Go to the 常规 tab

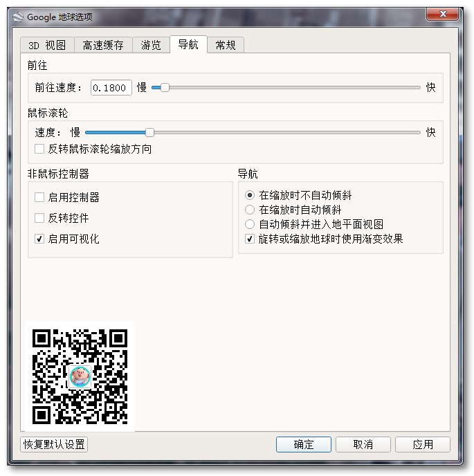(226, 45)
